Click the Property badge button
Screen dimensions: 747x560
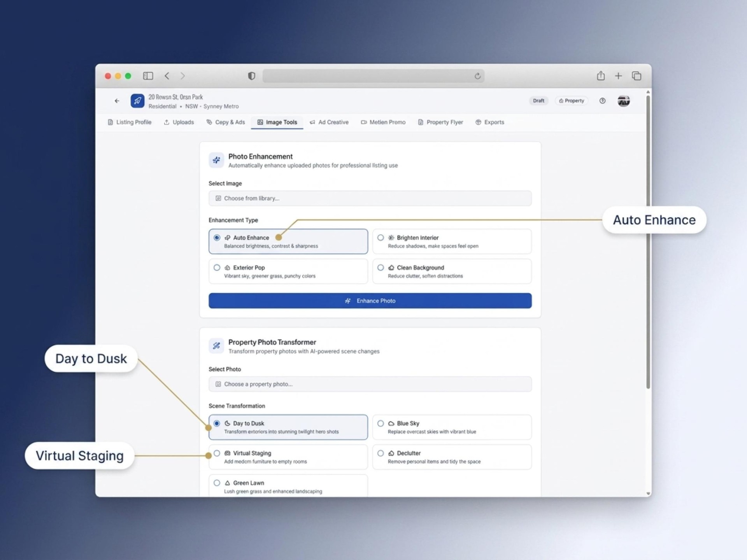tap(572, 101)
